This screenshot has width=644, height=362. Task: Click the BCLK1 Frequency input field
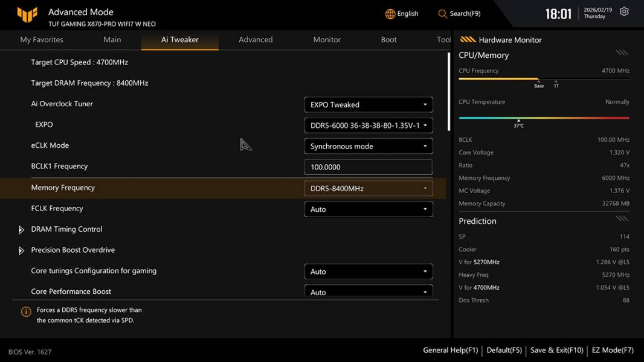coord(368,167)
